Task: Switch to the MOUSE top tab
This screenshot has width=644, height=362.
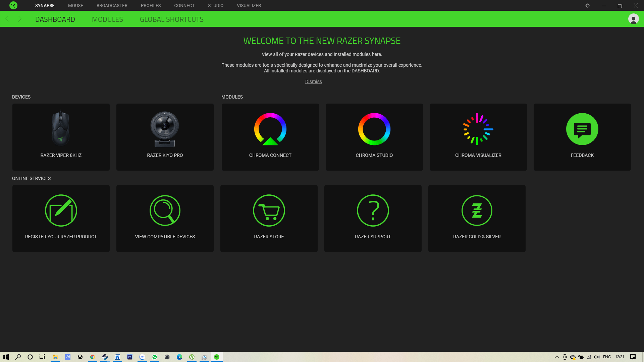Action: (75, 6)
